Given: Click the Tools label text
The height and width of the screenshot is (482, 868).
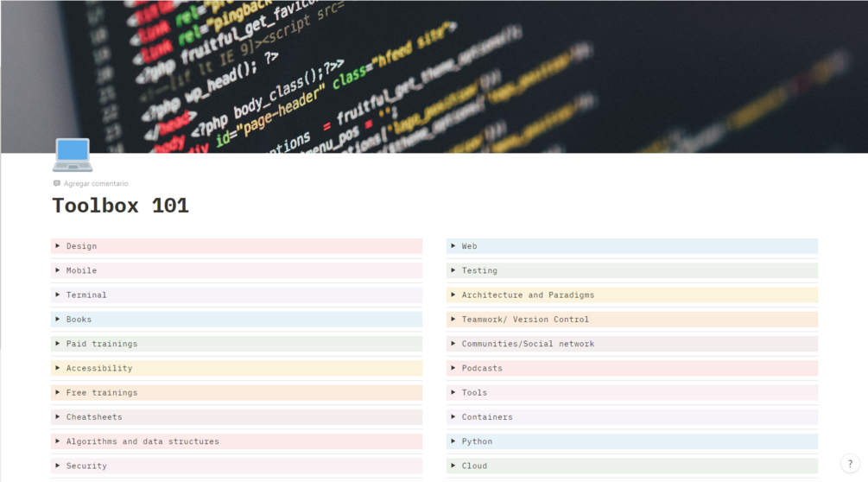Looking at the screenshot, I should (x=474, y=392).
